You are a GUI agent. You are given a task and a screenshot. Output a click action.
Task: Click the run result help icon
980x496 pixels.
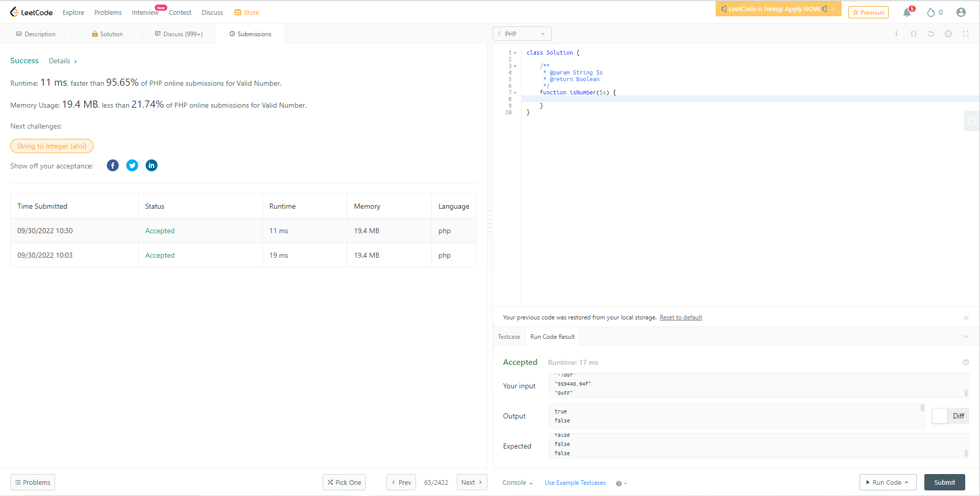[x=966, y=362]
